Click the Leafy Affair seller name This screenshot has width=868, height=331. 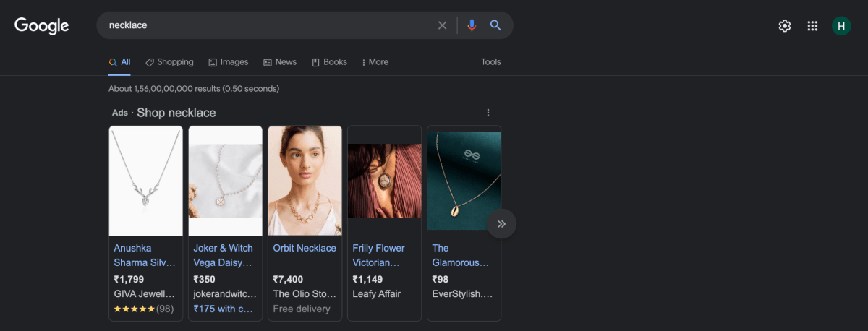[x=377, y=294]
